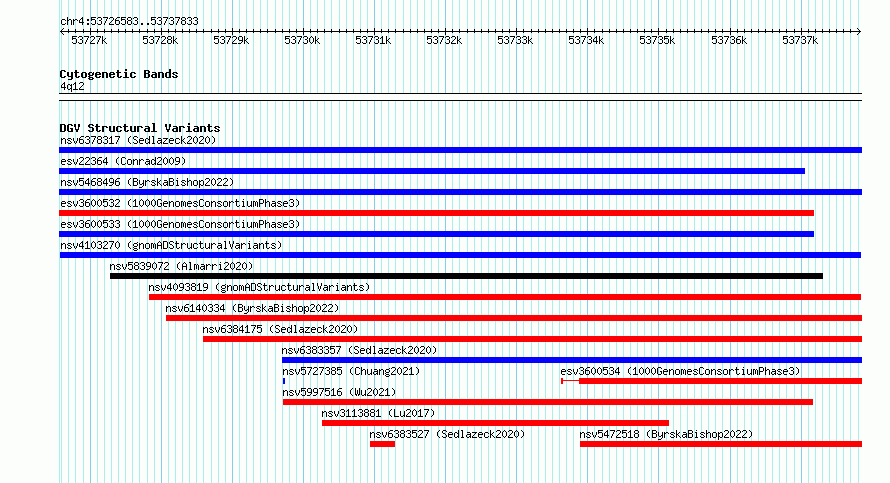Viewport: 890px width, 483px height.
Task: Select the blue bar for nsv6378317
Action: 460,150
